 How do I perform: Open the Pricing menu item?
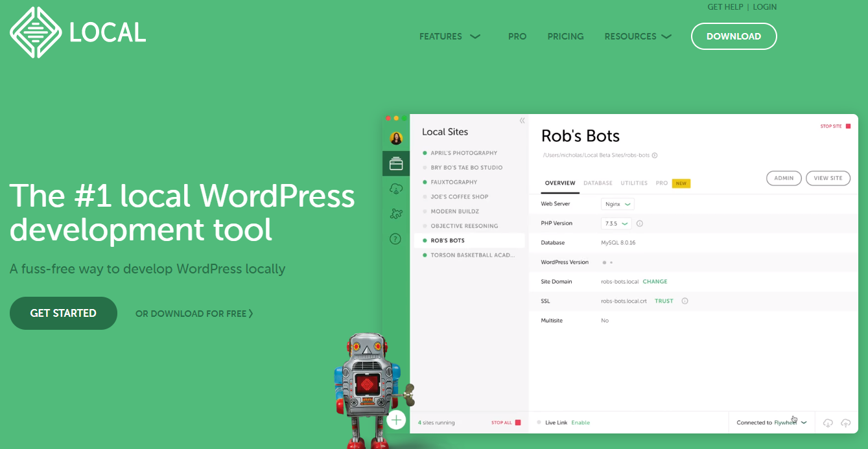pyautogui.click(x=565, y=36)
